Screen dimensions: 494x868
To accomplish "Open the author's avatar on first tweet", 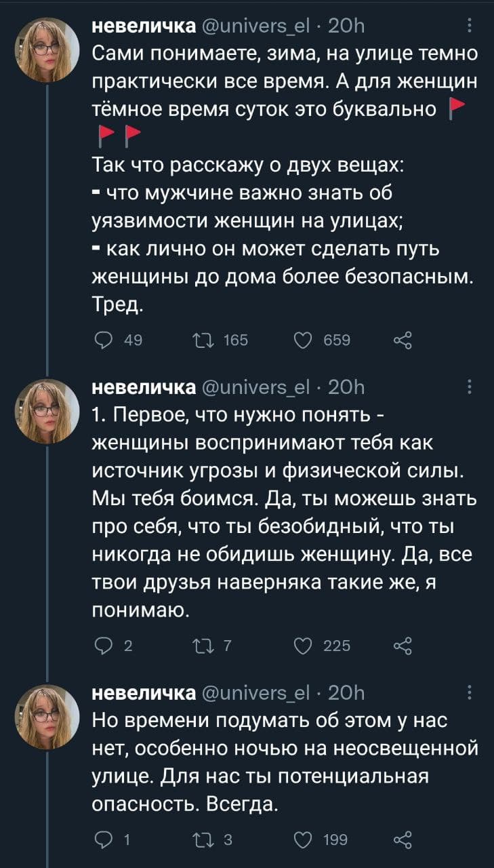I will (47, 50).
